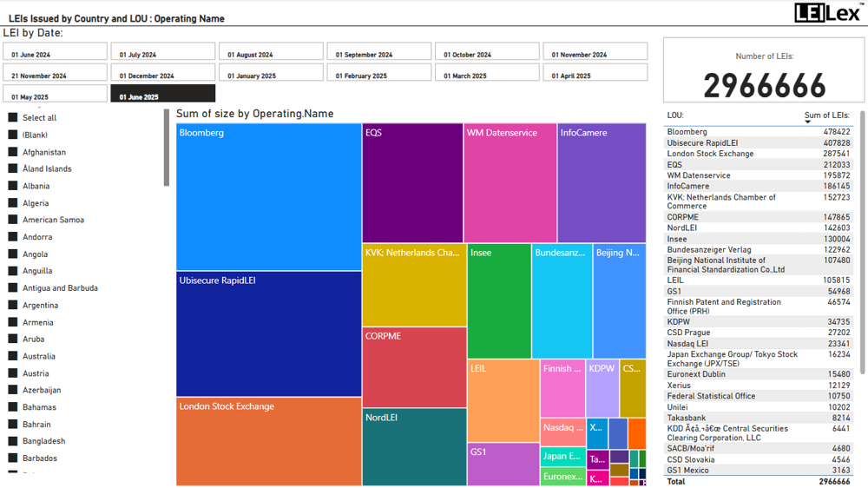Choose the 01 July 2024 date

tap(163, 51)
